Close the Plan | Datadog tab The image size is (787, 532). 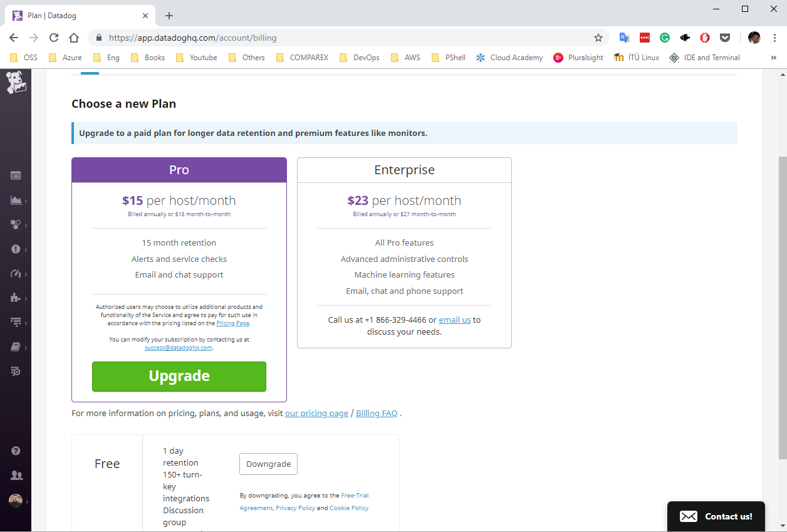tap(146, 16)
